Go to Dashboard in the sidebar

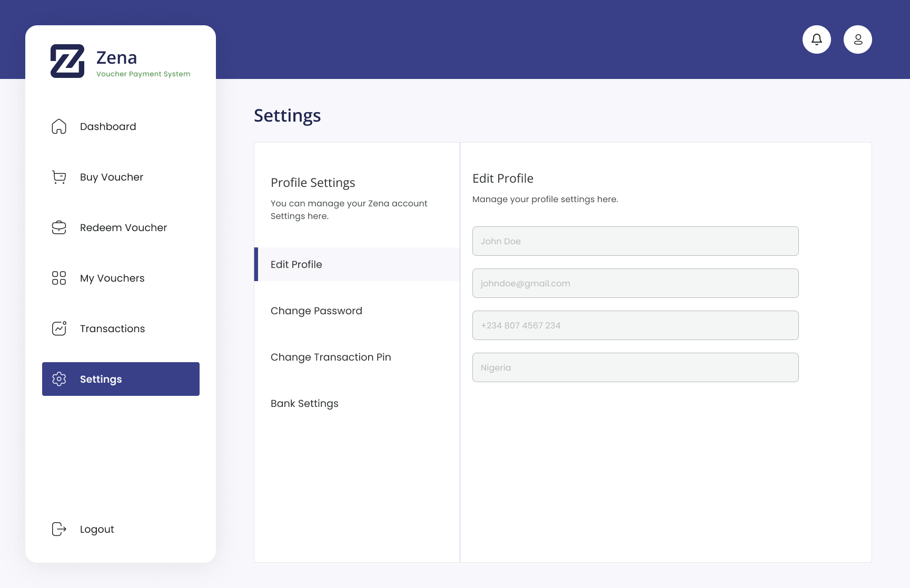click(x=108, y=126)
